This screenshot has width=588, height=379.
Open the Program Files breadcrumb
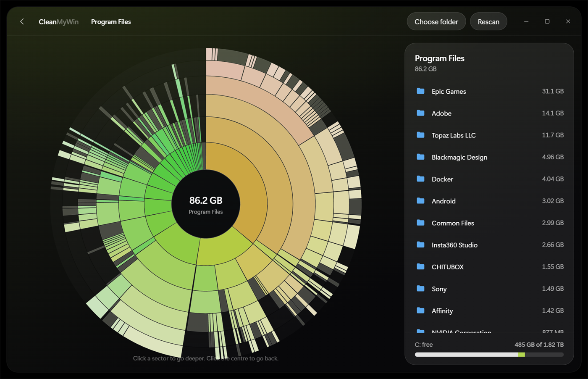pos(111,22)
